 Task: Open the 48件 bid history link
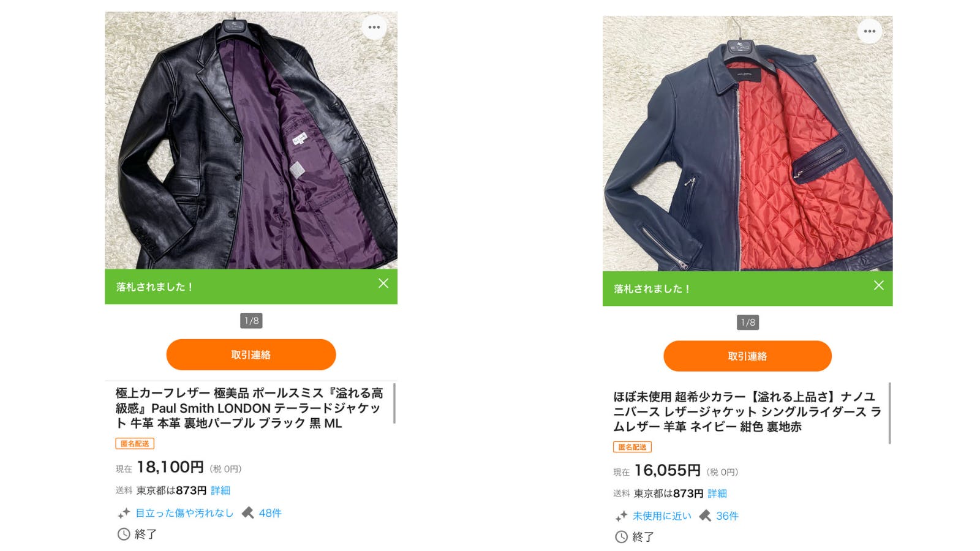270,513
